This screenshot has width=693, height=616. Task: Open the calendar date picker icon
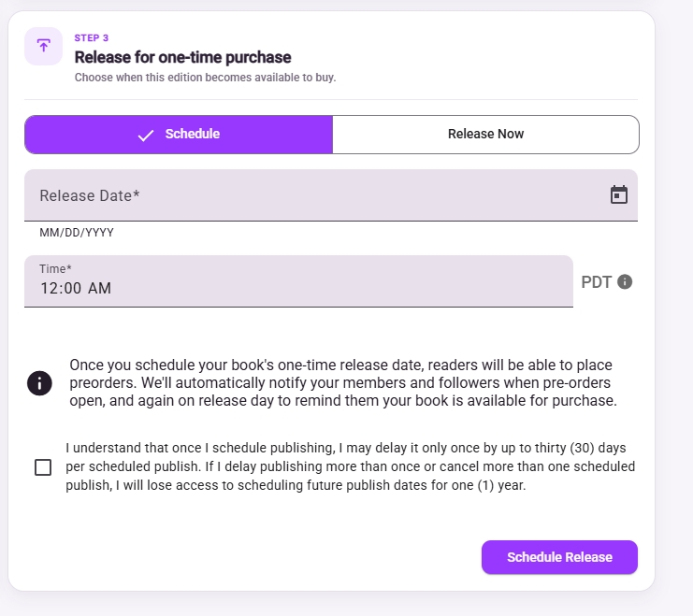(x=619, y=194)
